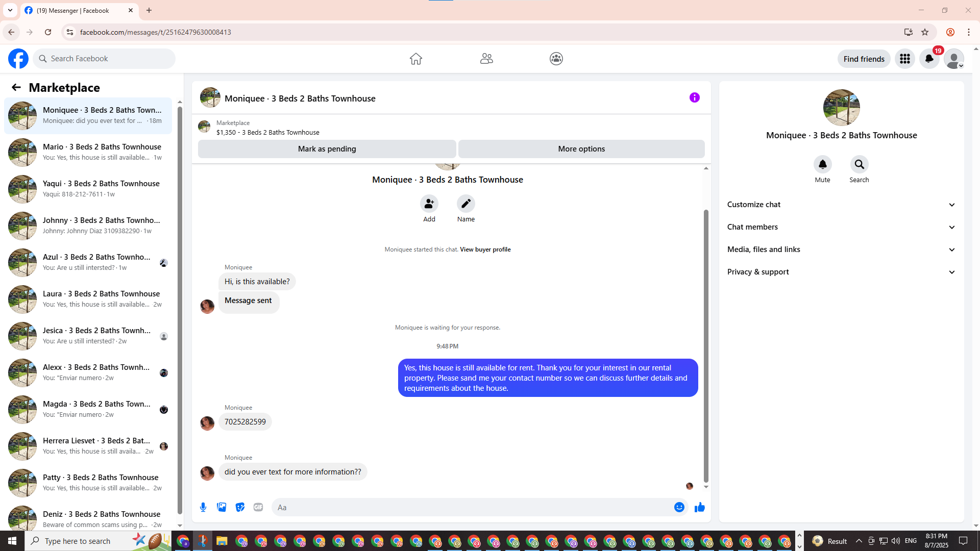Mute this conversation
This screenshot has height=551, width=980.
[823, 164]
